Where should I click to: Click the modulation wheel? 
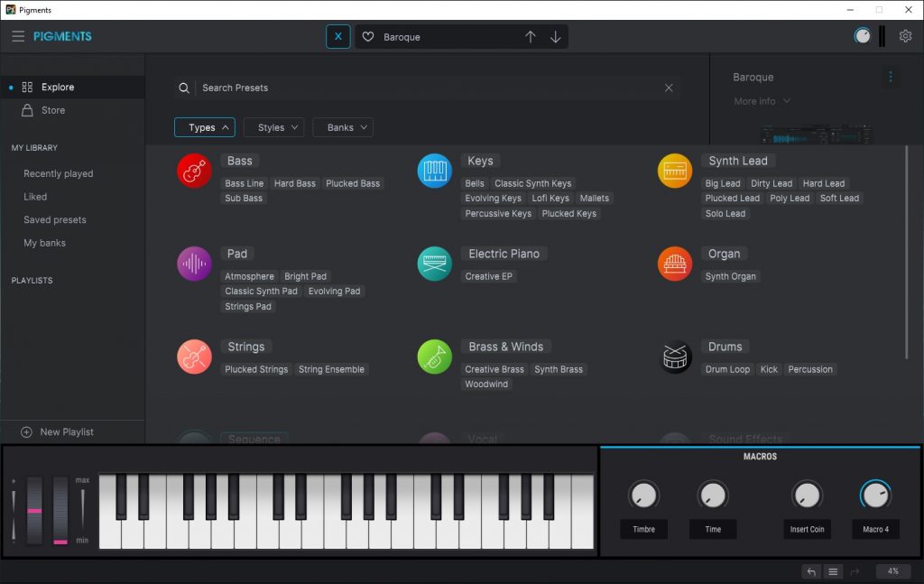pyautogui.click(x=60, y=510)
